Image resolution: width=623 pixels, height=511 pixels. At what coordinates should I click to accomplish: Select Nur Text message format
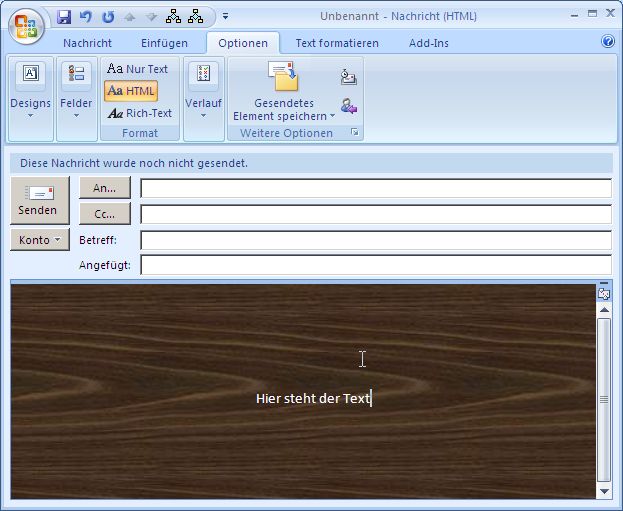pos(138,69)
